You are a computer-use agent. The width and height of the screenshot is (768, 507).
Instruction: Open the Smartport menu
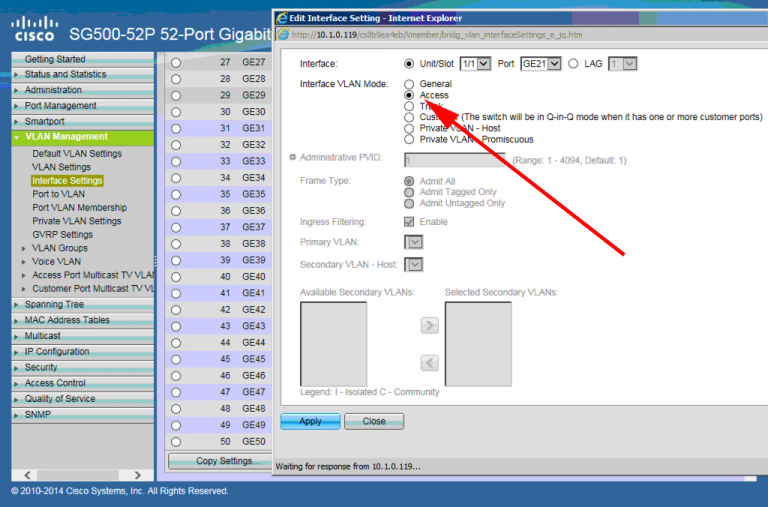(45, 121)
